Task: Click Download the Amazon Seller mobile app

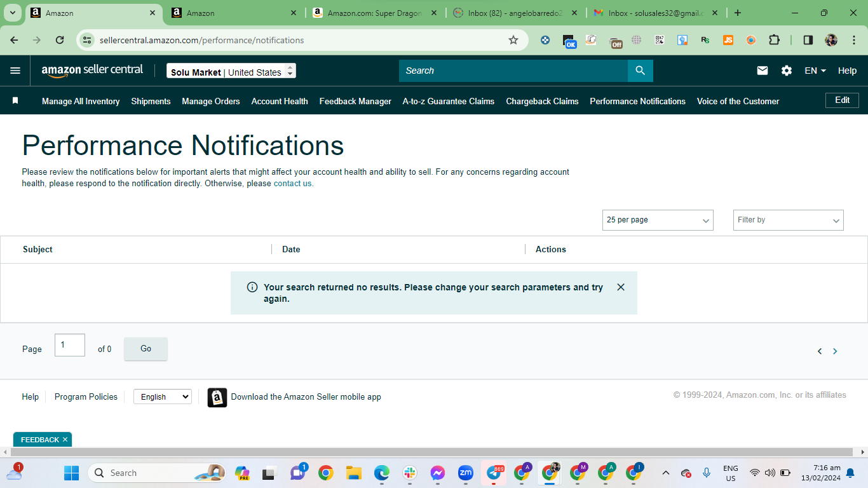Action: tap(306, 397)
